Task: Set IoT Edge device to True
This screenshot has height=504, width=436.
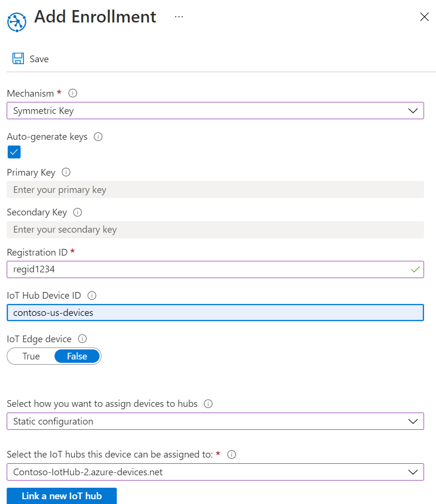Action: click(31, 356)
